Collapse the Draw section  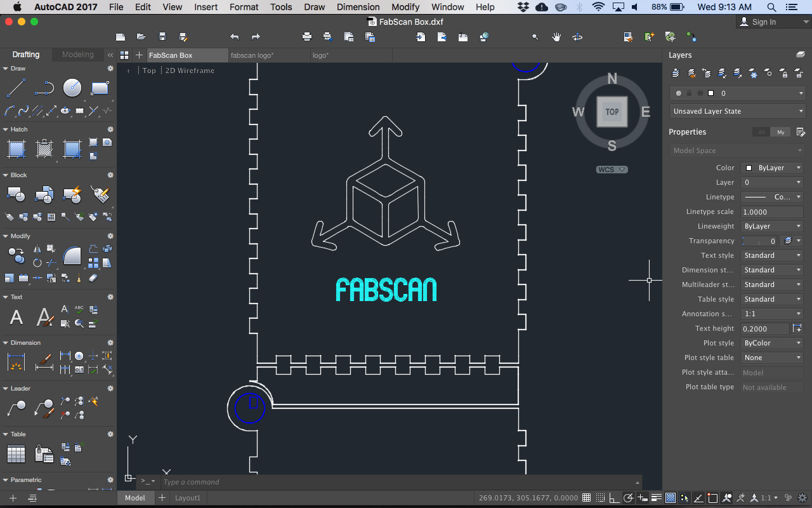tap(6, 69)
